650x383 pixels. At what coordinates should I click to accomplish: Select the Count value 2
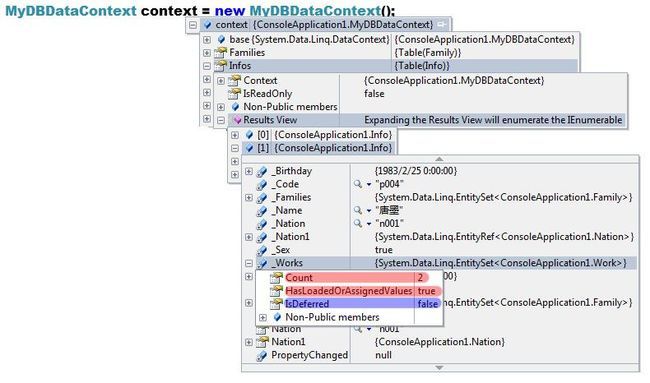420,278
